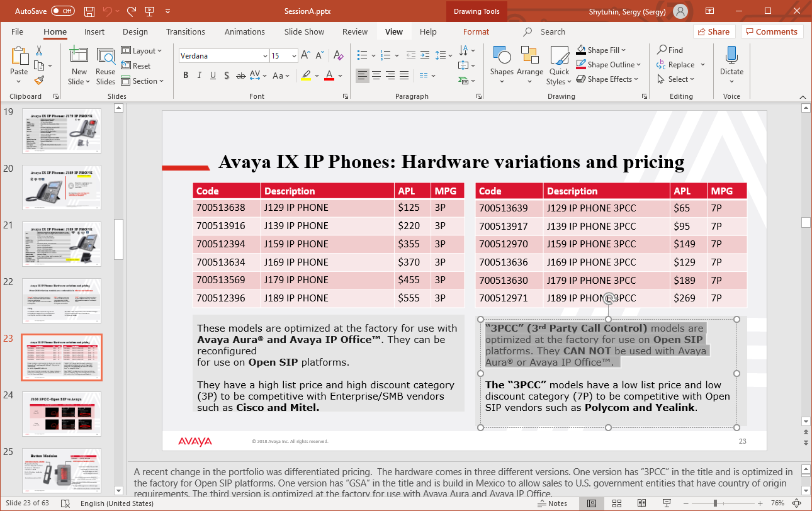
Task: Open the File menu
Action: point(17,31)
